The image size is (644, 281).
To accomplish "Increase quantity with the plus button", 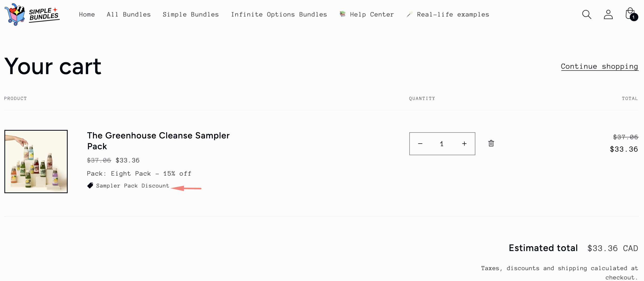I will (464, 144).
